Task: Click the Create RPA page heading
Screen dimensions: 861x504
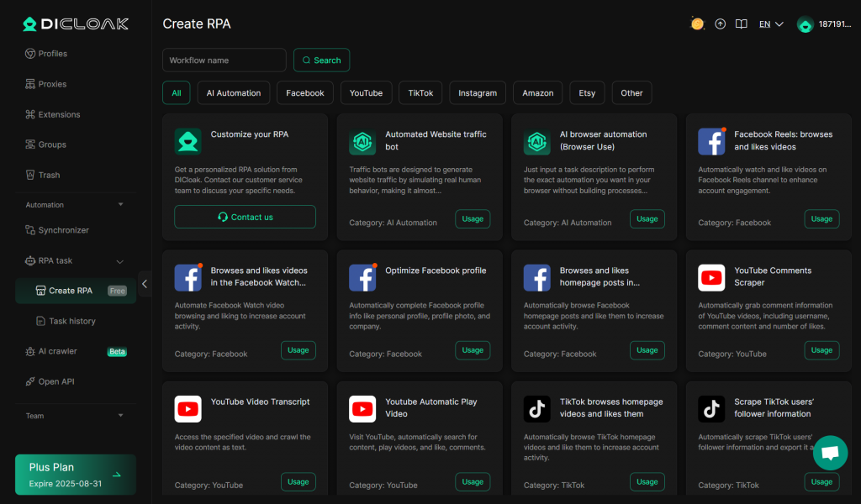Action: 197,24
